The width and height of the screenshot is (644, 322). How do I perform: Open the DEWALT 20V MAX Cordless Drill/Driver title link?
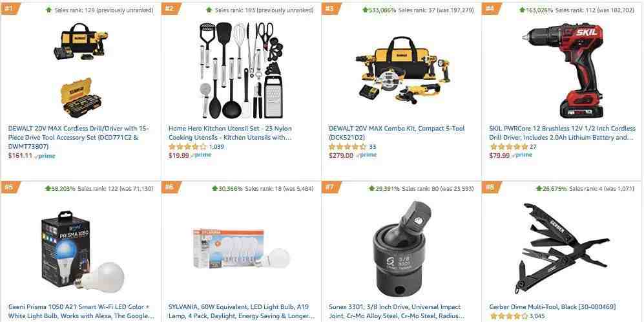79,137
